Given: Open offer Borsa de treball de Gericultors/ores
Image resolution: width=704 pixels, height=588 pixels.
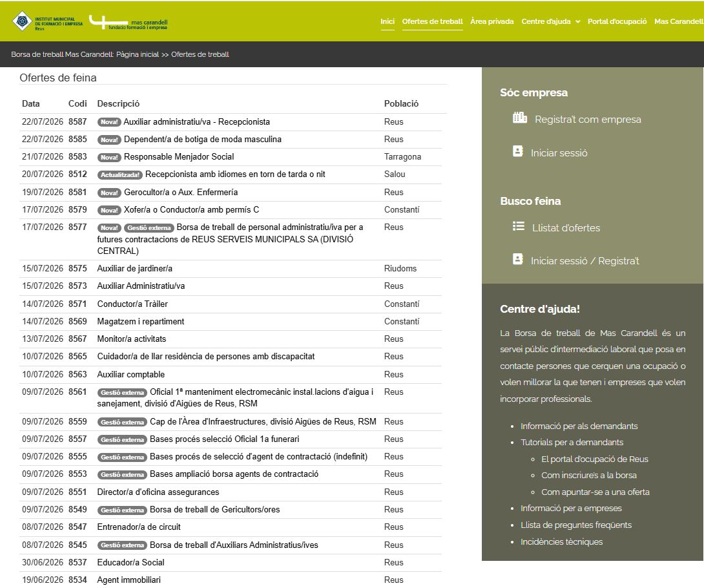Looking at the screenshot, I should [214, 509].
